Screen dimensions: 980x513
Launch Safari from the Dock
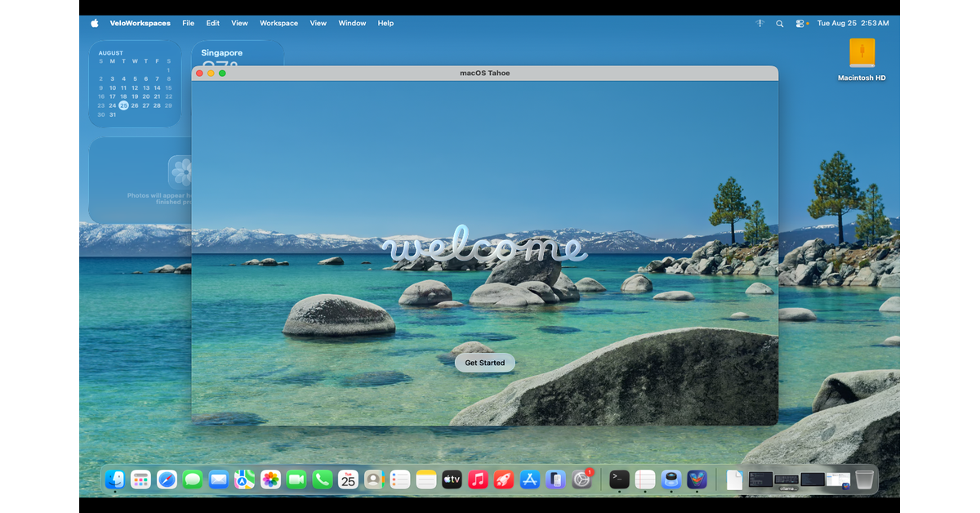point(167,480)
